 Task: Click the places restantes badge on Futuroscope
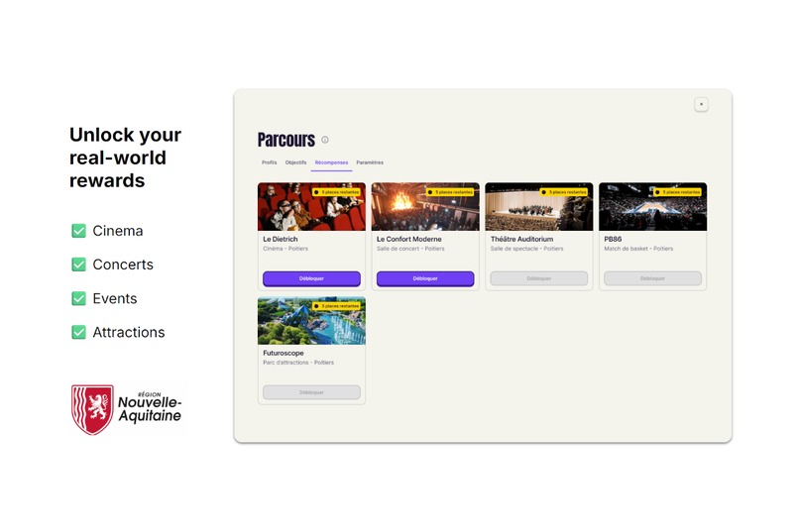click(x=337, y=306)
